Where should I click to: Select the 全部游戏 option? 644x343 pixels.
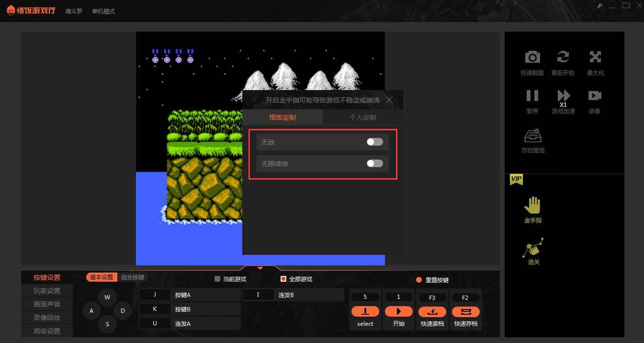(283, 279)
